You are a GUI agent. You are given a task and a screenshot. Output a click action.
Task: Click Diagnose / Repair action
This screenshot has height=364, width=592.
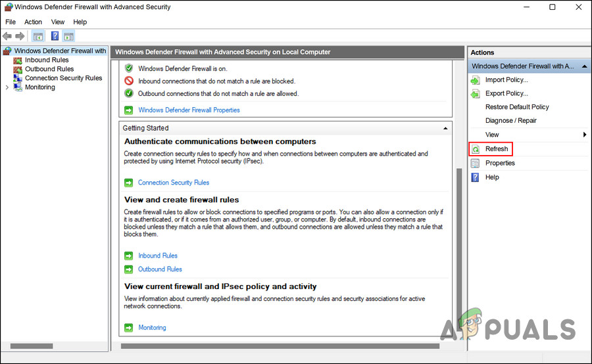point(511,121)
